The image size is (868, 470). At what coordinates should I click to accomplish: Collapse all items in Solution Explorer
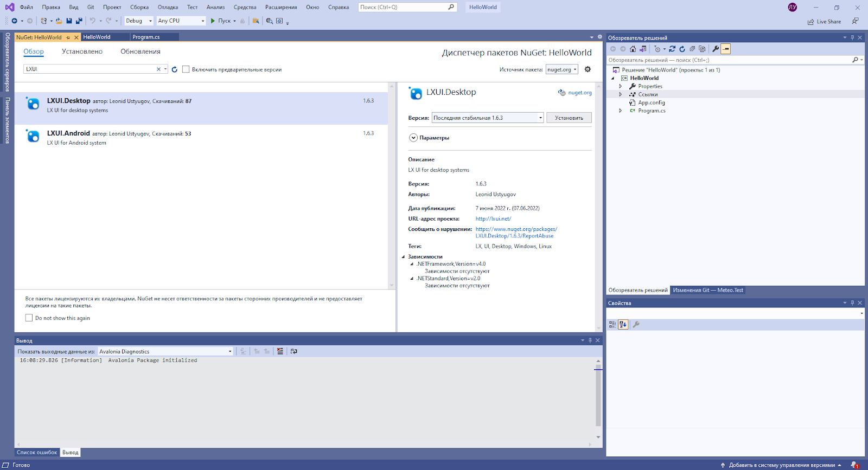[x=692, y=49]
